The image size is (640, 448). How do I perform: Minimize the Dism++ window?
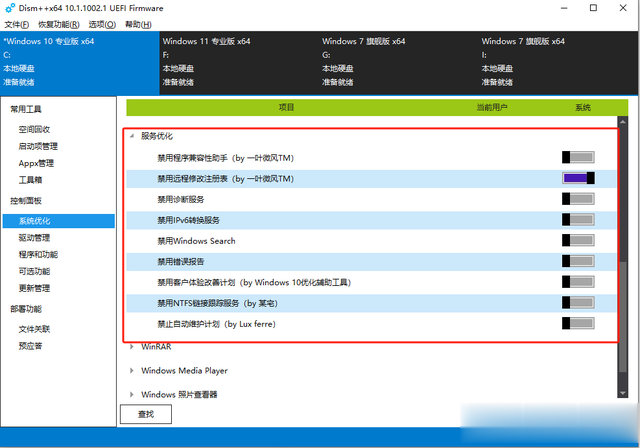564,8
